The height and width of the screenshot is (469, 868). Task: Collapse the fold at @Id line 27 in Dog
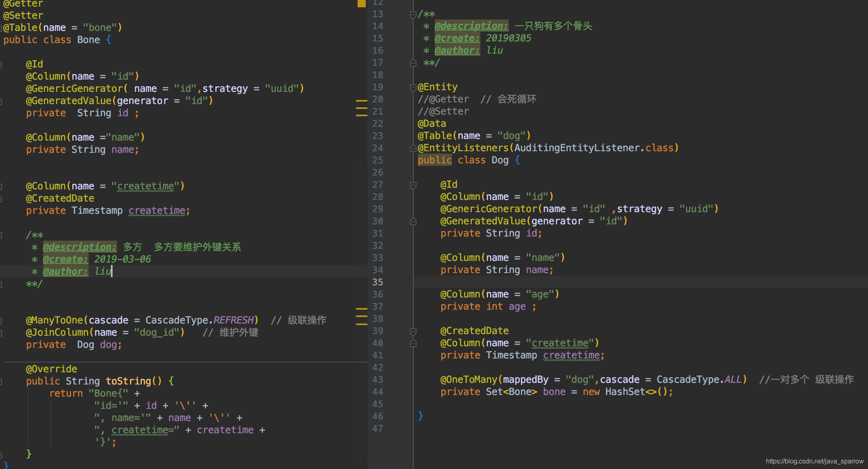click(x=413, y=185)
